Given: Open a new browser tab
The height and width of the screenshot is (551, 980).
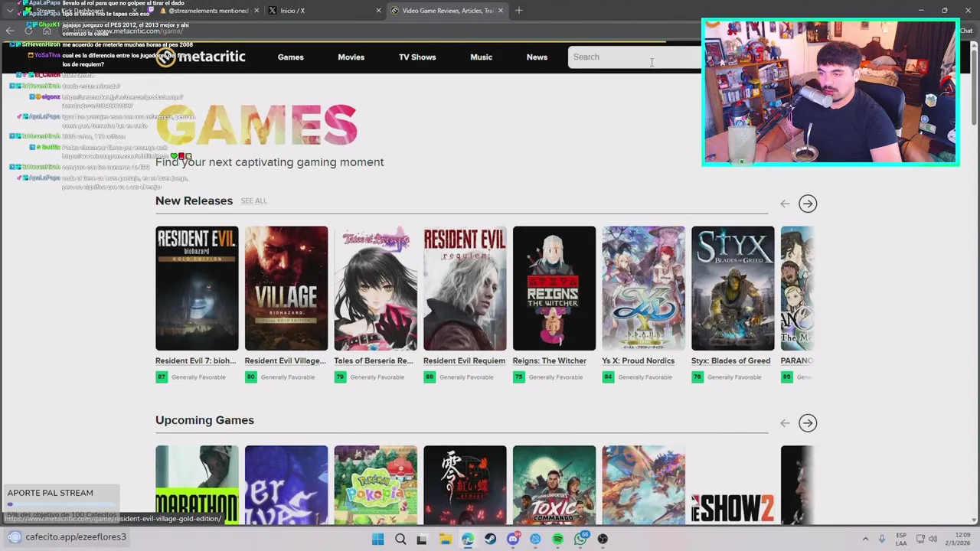Looking at the screenshot, I should point(519,11).
